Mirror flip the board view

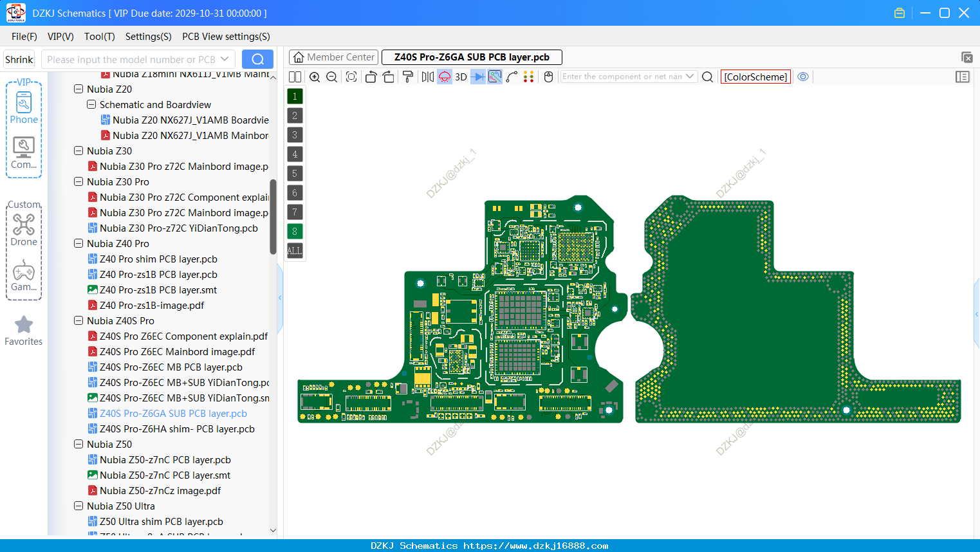tap(428, 77)
